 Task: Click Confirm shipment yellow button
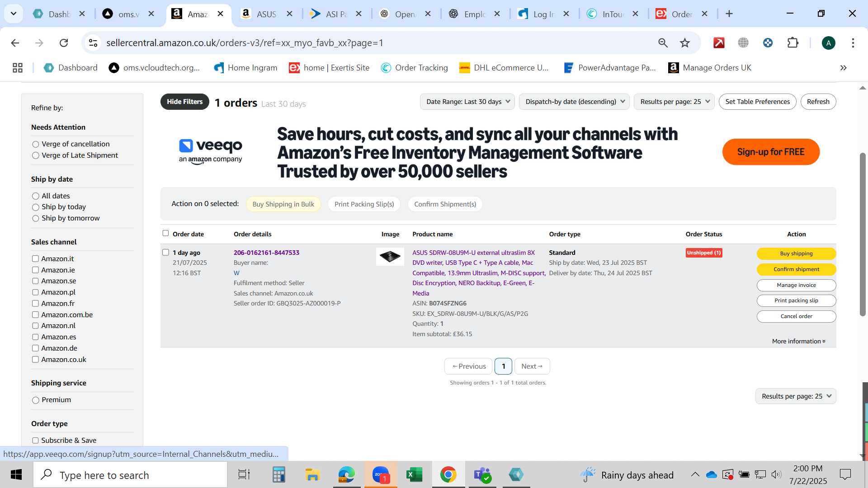(x=796, y=269)
